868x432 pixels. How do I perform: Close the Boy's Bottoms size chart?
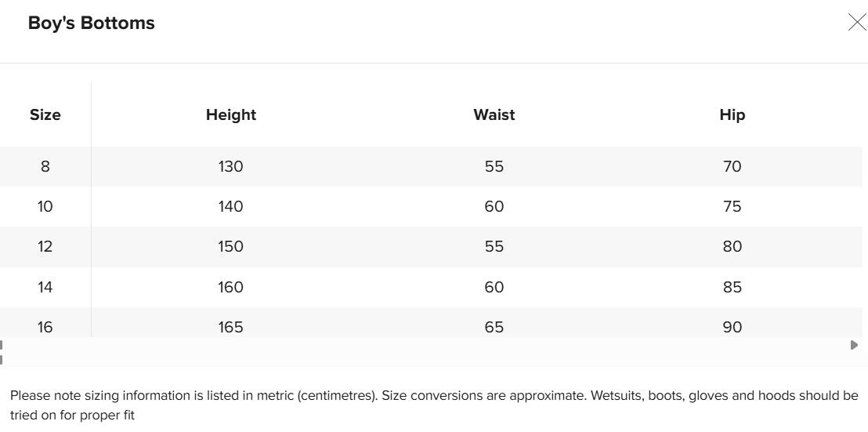(857, 22)
